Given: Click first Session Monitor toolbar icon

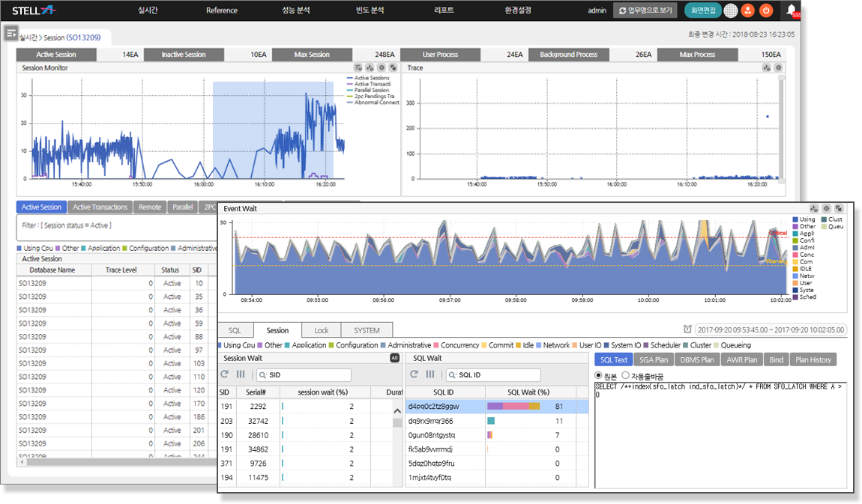Looking at the screenshot, I should point(358,67).
